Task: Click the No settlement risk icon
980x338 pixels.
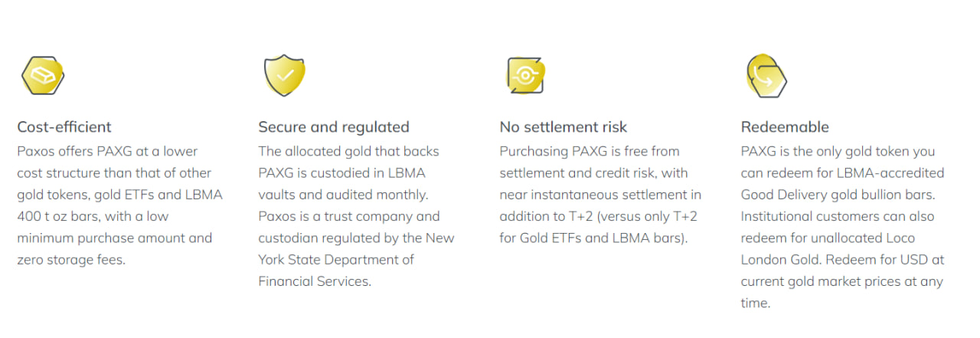Action: pyautogui.click(x=525, y=75)
